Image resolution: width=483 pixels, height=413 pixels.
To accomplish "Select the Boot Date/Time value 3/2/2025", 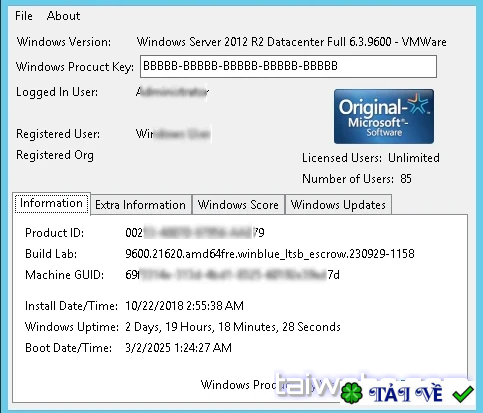I will tap(178, 348).
